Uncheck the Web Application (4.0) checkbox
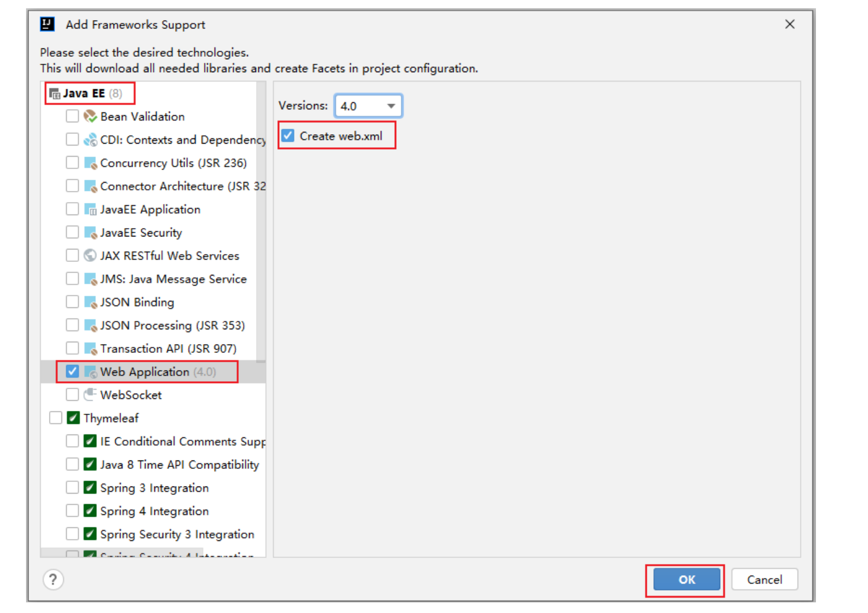The image size is (868, 613). click(x=72, y=371)
